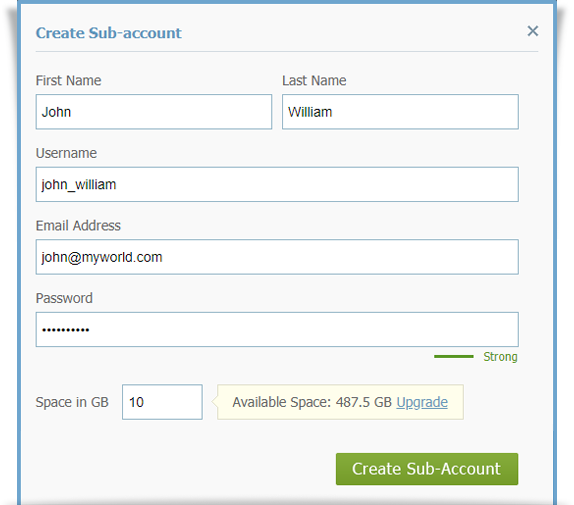Click the Space in GB label
Image resolution: width=574 pixels, height=505 pixels.
[72, 402]
